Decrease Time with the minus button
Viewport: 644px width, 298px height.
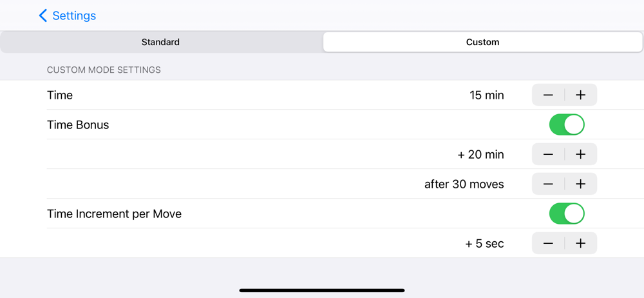click(x=548, y=95)
